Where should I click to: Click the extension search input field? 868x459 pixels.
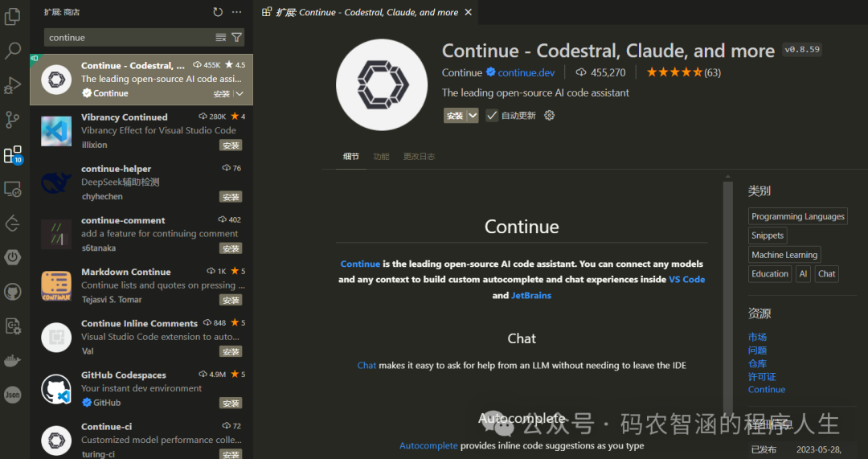(x=131, y=38)
